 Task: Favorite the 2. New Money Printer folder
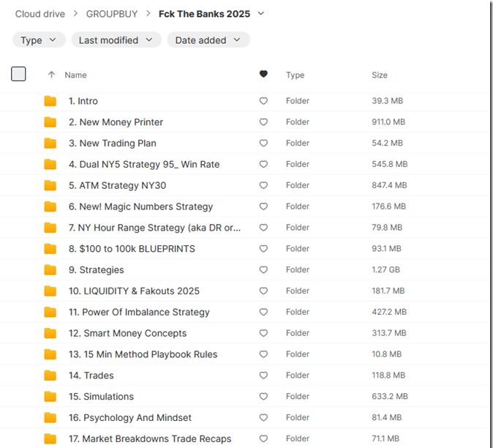tap(263, 122)
